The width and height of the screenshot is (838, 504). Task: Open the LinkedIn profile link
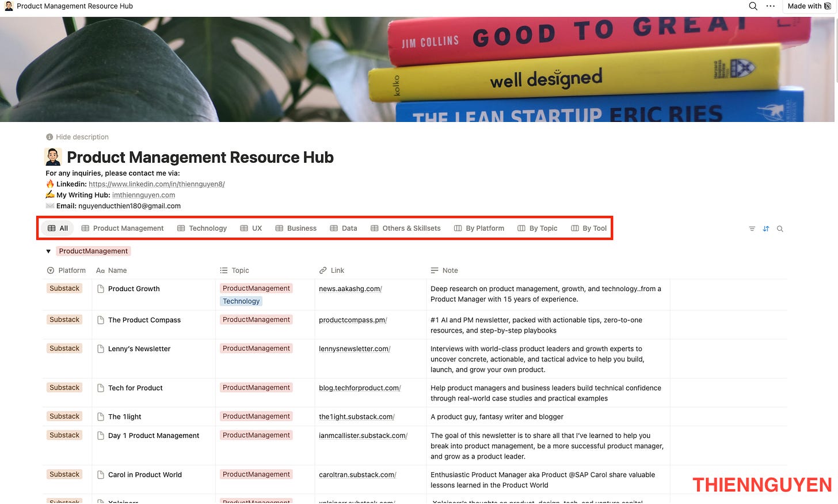click(x=157, y=184)
